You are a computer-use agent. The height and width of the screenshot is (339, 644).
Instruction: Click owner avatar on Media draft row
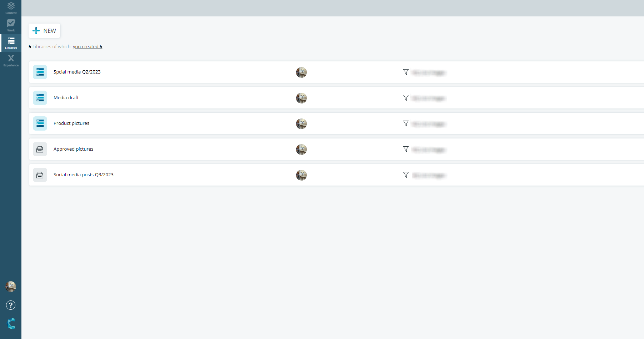click(301, 98)
